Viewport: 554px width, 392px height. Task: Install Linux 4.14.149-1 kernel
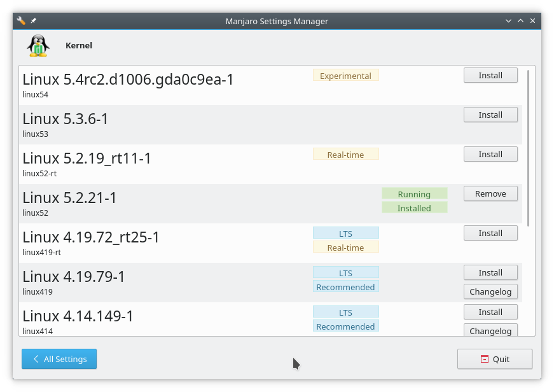point(490,312)
